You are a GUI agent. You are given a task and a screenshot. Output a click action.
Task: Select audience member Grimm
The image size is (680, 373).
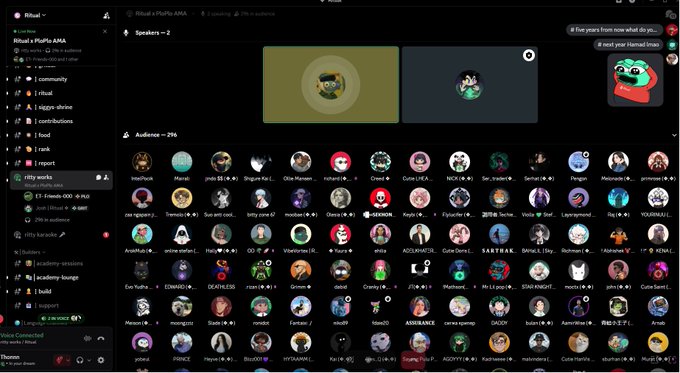[301, 275]
